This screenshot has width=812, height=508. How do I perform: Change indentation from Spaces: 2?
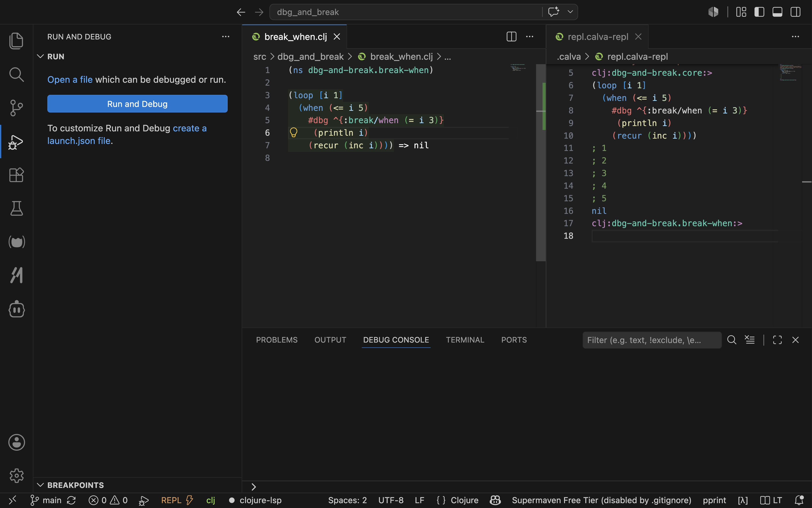tap(347, 500)
